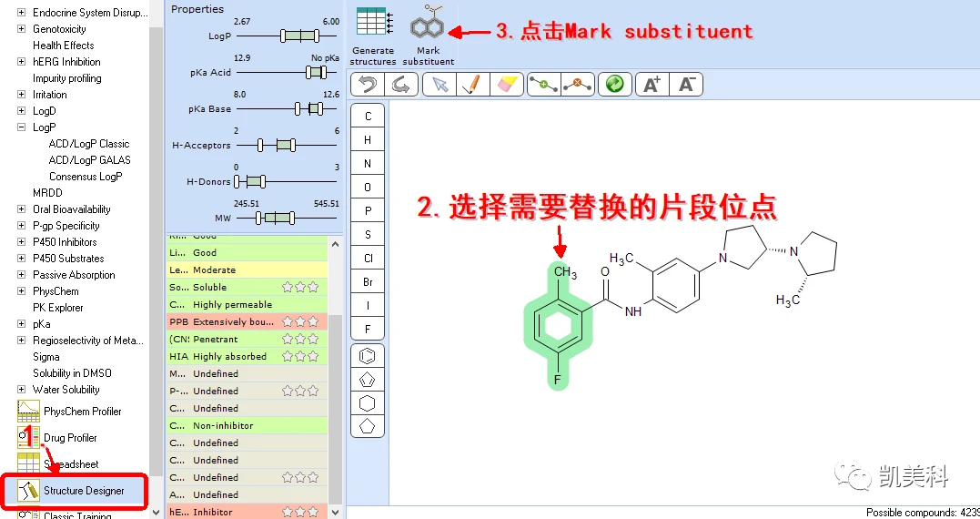
Task: Expand the LogD tree node
Action: (x=21, y=111)
